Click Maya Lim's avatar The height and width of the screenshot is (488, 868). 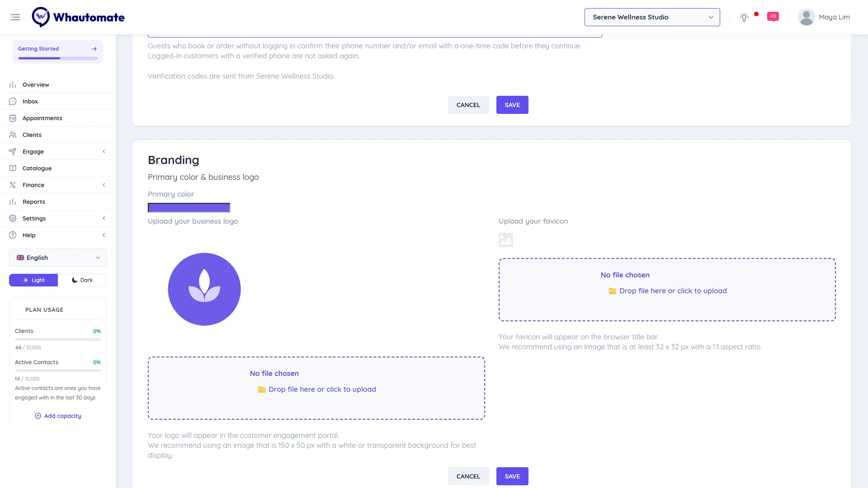pos(806,17)
